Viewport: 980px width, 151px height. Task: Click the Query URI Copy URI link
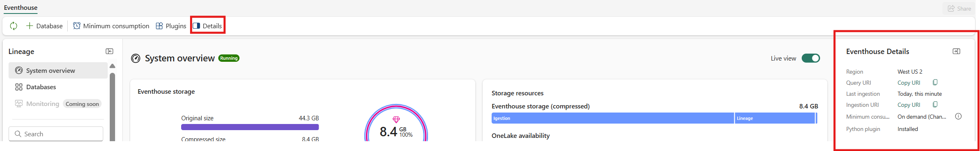(909, 83)
